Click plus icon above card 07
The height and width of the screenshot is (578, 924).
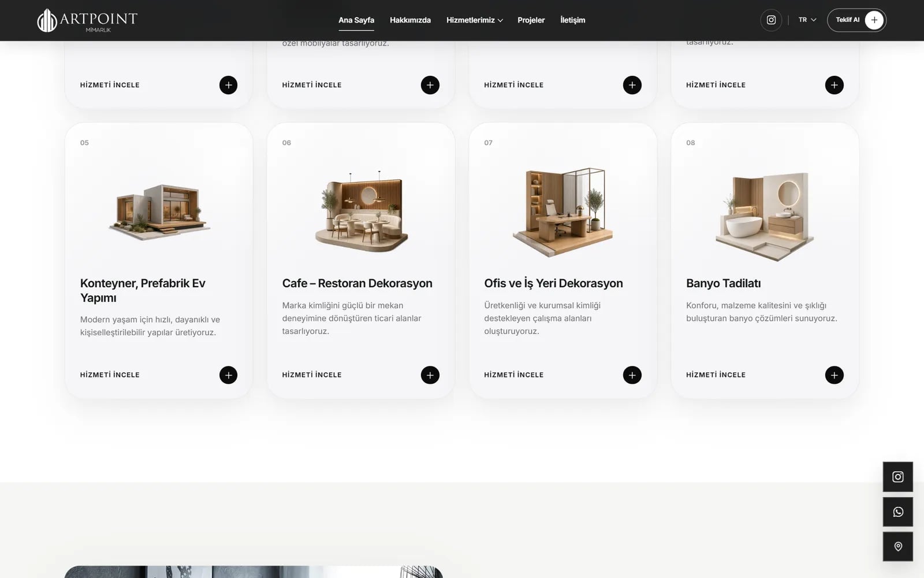tap(632, 85)
